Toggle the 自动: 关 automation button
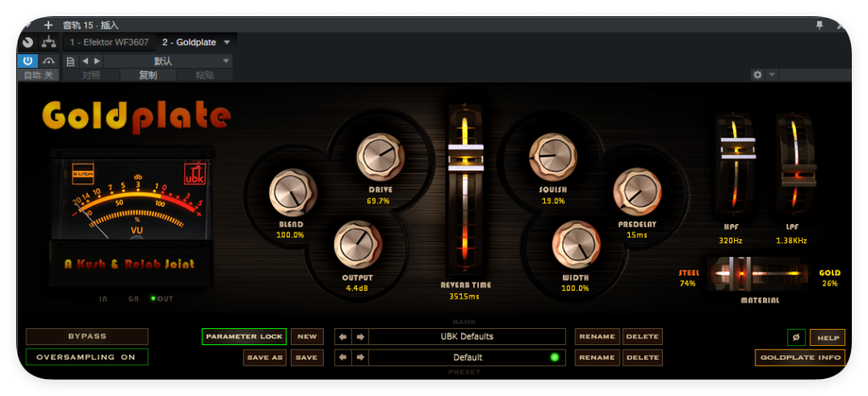868x396 pixels. (38, 75)
